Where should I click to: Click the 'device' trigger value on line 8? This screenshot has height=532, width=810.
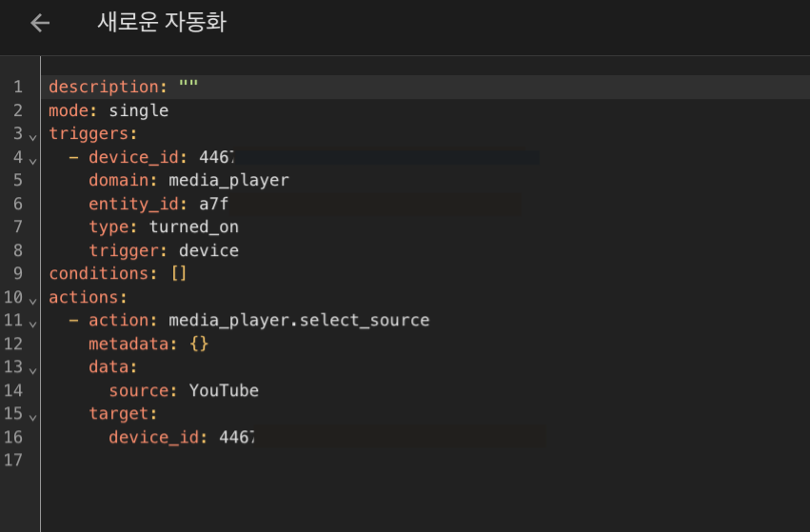pyautogui.click(x=208, y=250)
